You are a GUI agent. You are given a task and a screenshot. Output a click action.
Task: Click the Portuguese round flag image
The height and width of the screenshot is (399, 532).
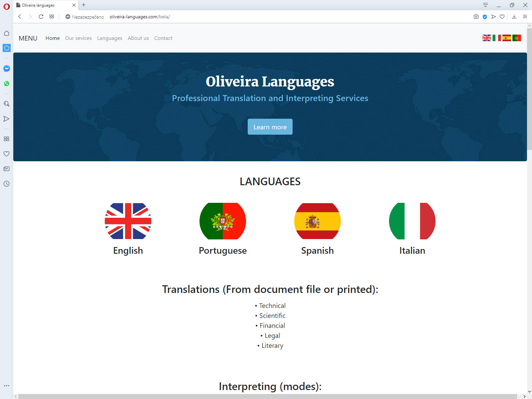223,221
